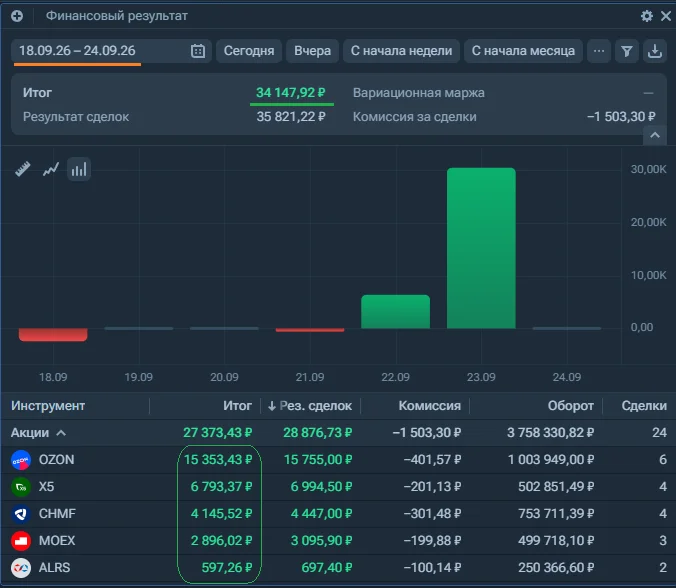
Task: Click the MOEX logo icon
Action: [21, 541]
